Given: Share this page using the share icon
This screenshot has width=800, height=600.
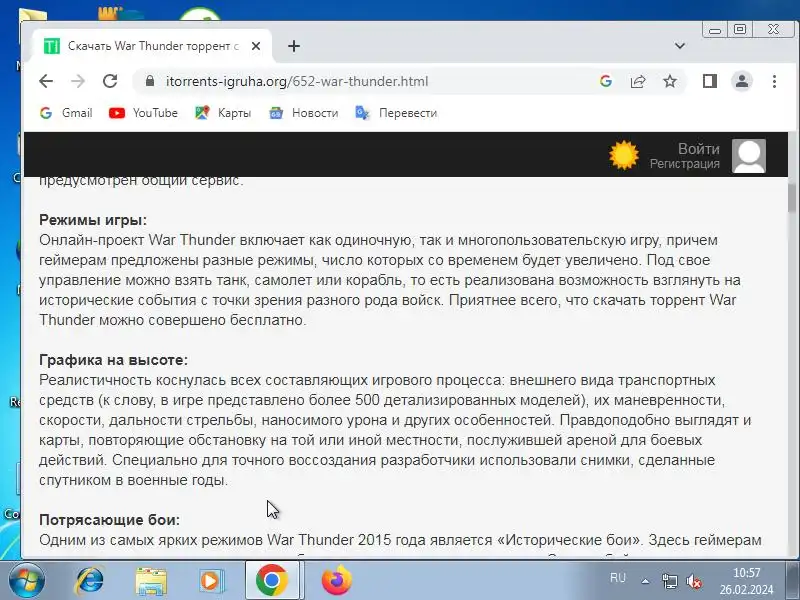Looking at the screenshot, I should coord(638,81).
